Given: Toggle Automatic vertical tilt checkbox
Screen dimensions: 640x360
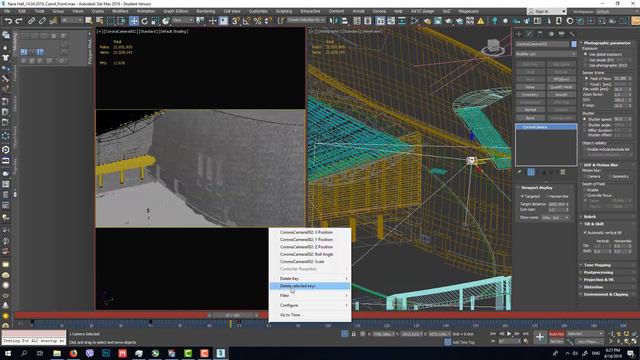Looking at the screenshot, I should (585, 232).
